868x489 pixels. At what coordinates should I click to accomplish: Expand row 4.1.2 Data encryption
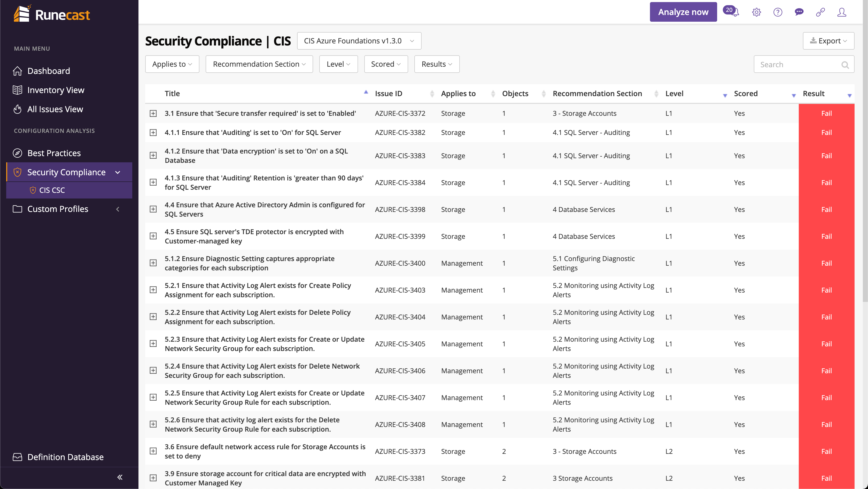tap(153, 155)
